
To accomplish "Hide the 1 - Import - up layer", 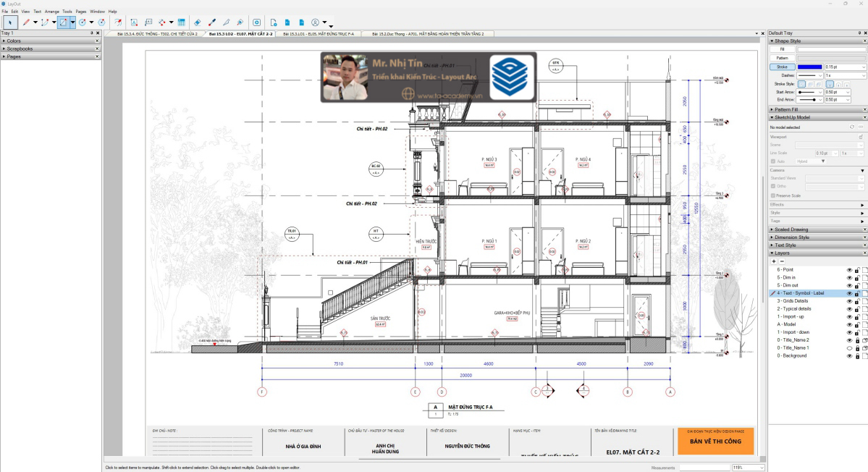I will coord(849,316).
